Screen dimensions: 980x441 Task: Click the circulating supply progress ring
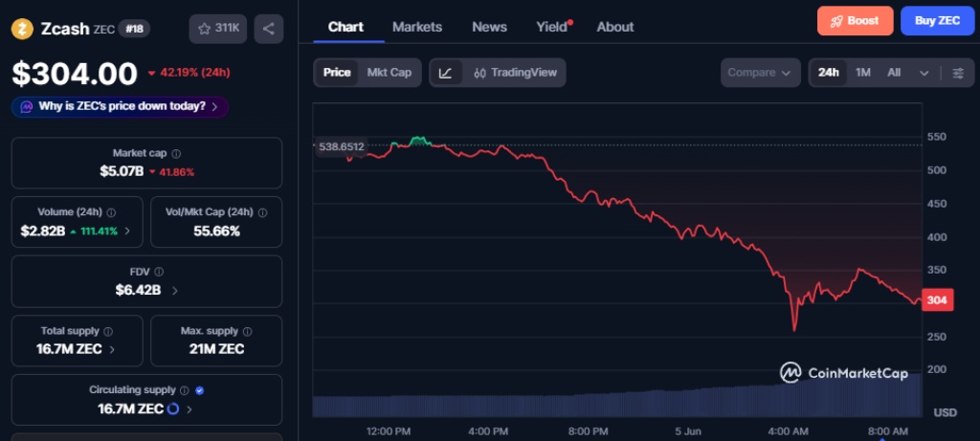(x=174, y=409)
